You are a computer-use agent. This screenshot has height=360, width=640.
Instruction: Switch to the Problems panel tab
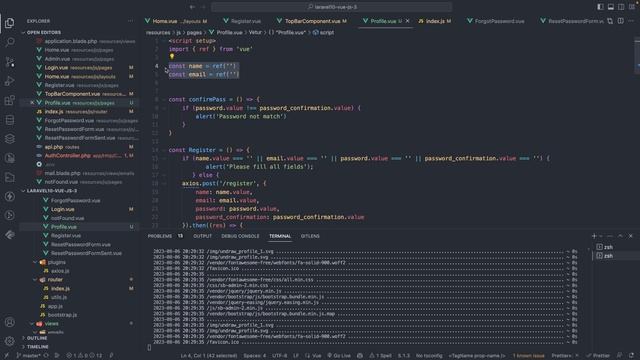pyautogui.click(x=165, y=236)
